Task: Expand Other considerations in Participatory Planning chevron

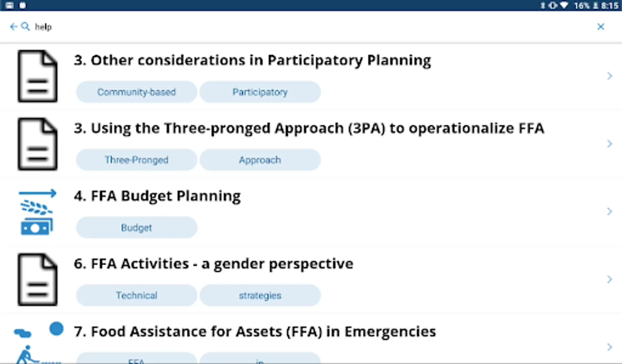Action: (x=609, y=76)
